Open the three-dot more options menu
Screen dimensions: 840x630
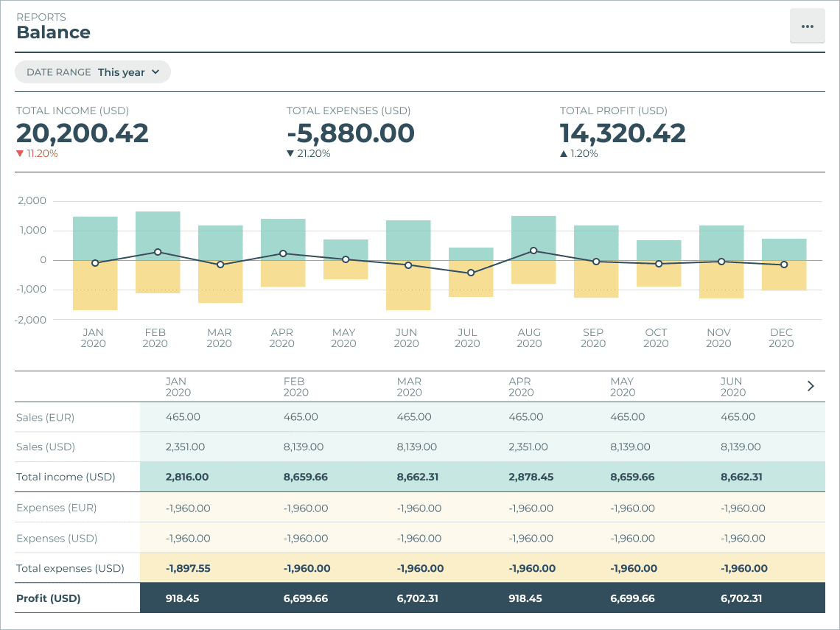click(x=808, y=26)
